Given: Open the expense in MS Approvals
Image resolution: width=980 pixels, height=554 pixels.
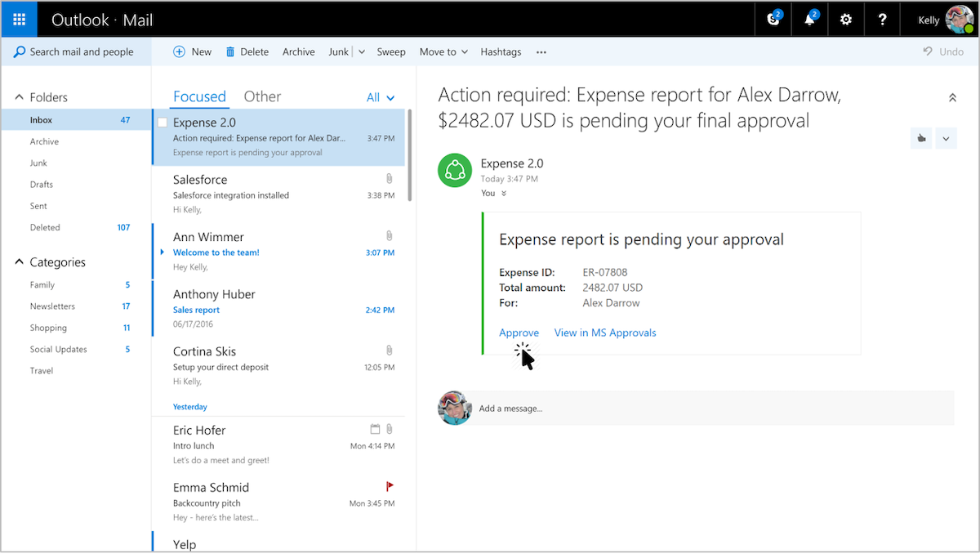Looking at the screenshot, I should [x=605, y=333].
